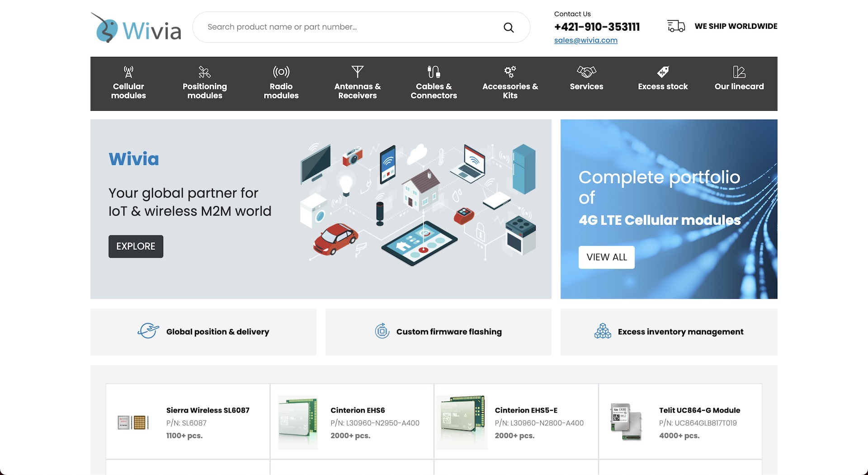
Task: Click the Antennas & Receivers antenna icon
Action: click(x=357, y=72)
